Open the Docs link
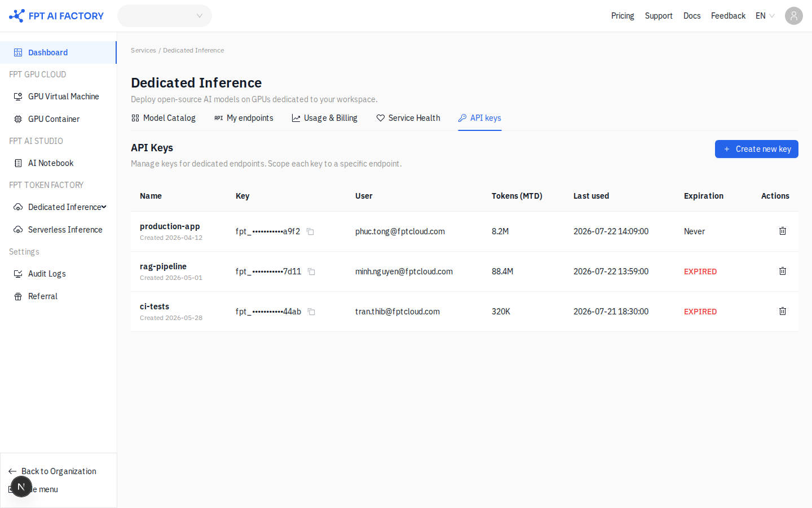This screenshot has height=508, width=812. (x=692, y=16)
